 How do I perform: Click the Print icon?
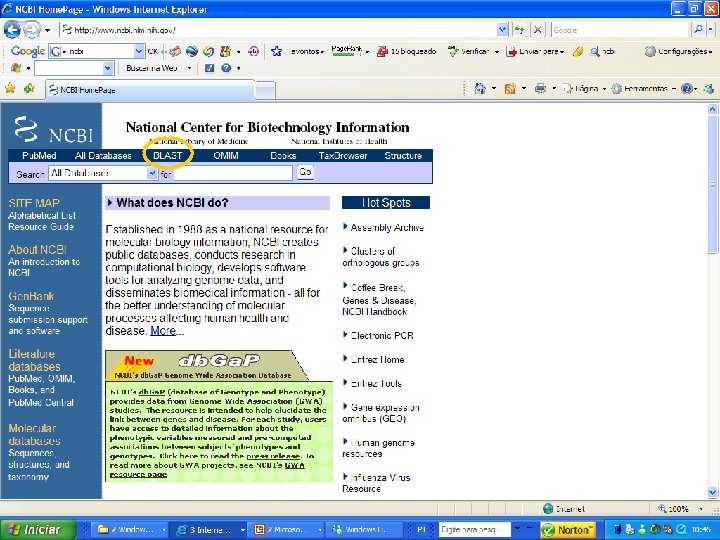click(540, 89)
